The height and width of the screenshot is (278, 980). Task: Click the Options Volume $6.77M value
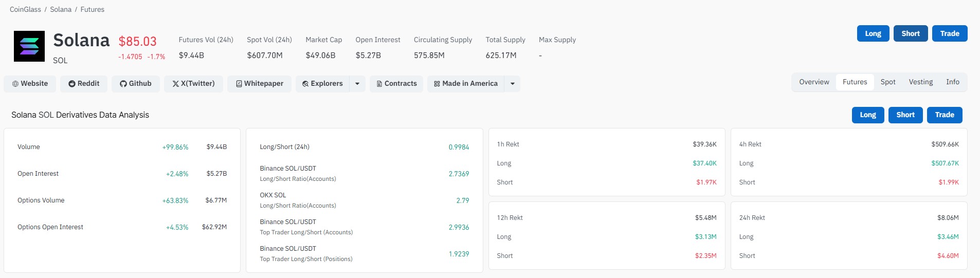coord(216,200)
